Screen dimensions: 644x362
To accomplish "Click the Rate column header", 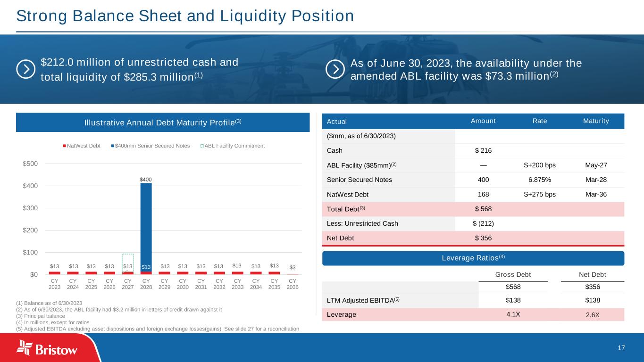I will 540,121.
